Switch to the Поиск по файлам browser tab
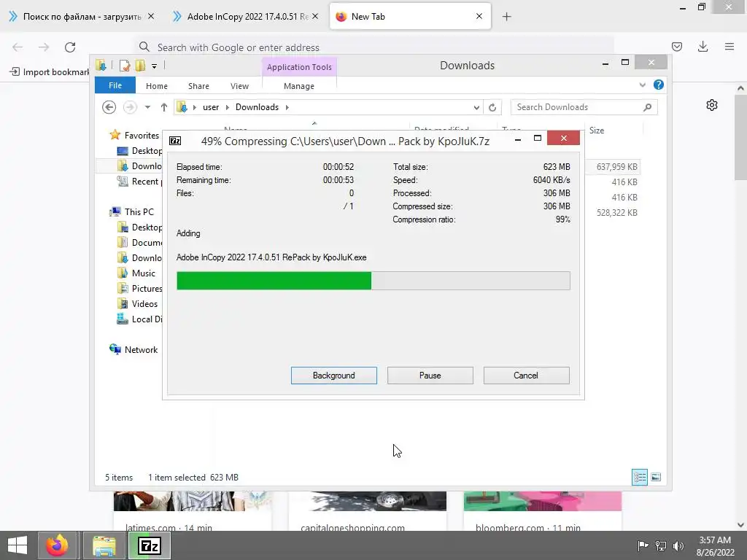 pyautogui.click(x=82, y=16)
